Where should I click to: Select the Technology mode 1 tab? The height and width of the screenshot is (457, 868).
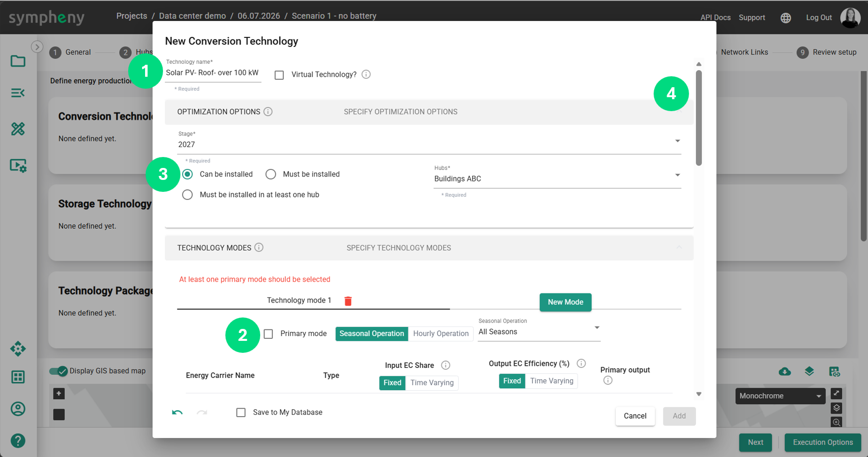[299, 301]
